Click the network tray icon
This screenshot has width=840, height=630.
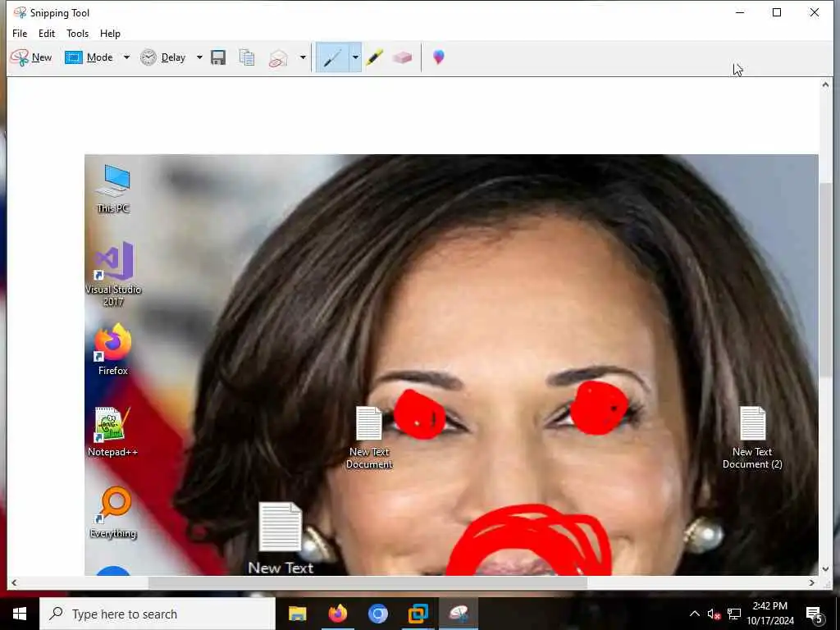click(x=734, y=614)
